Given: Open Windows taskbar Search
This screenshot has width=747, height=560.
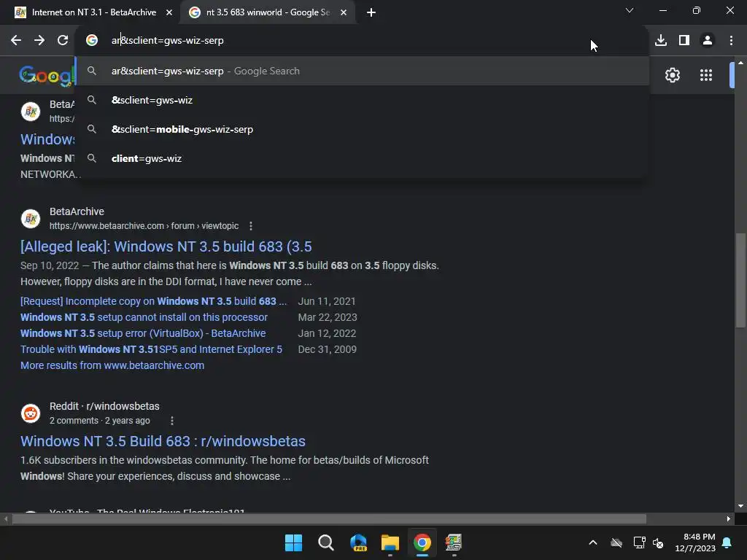Looking at the screenshot, I should point(326,542).
